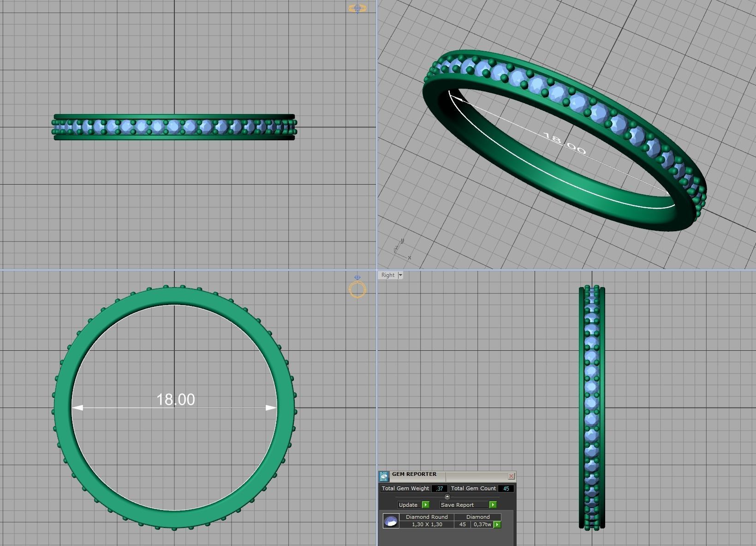Click the 'Diamond Round' cell
Viewport: 756px width, 546px height.
coord(427,517)
